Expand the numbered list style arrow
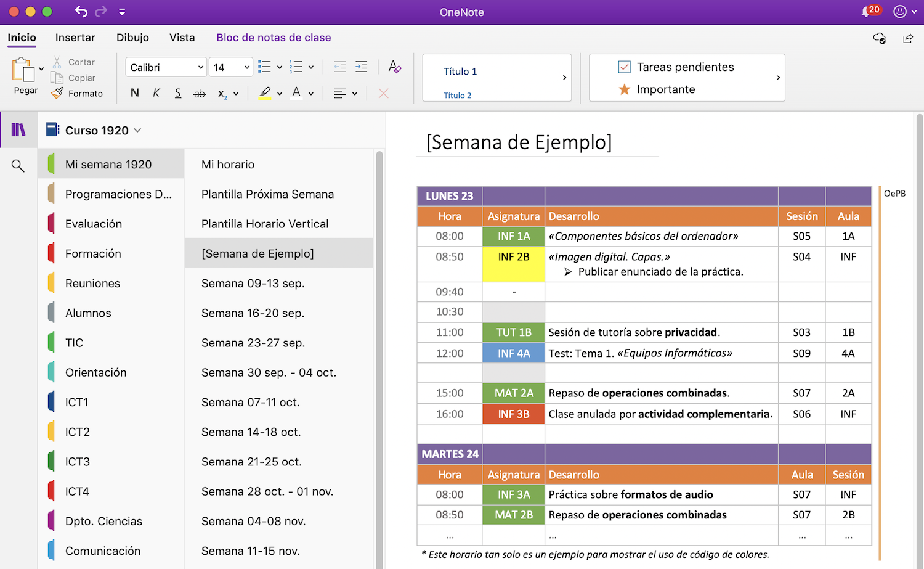924x569 pixels. (311, 67)
